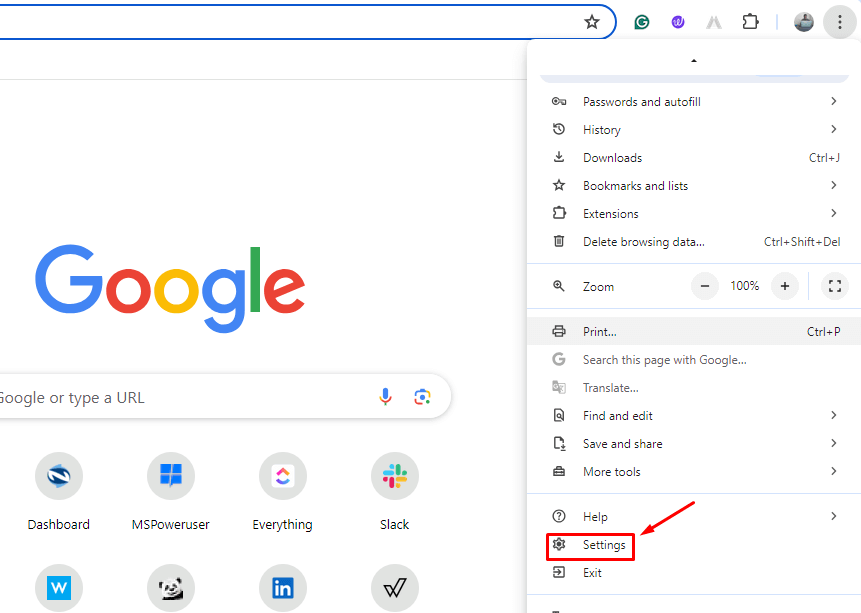Image resolution: width=861 pixels, height=613 pixels.
Task: Open the History menu entry
Action: tap(694, 130)
